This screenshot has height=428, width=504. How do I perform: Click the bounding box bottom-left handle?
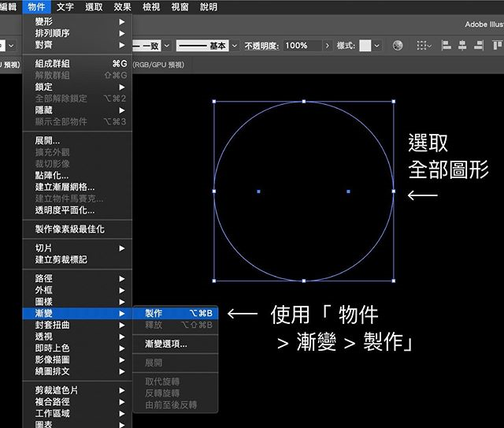(x=214, y=281)
